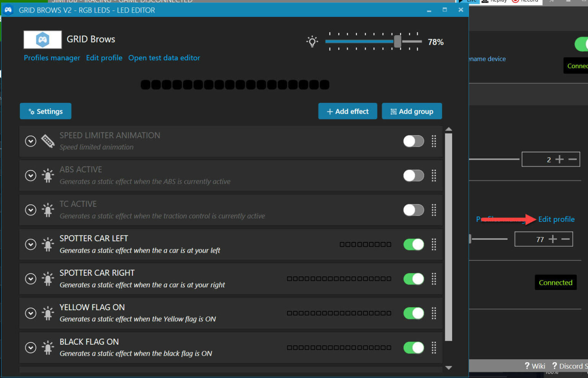Enable the Speed Limiter Animation toggle
Image resolution: width=588 pixels, height=378 pixels.
[x=413, y=141]
